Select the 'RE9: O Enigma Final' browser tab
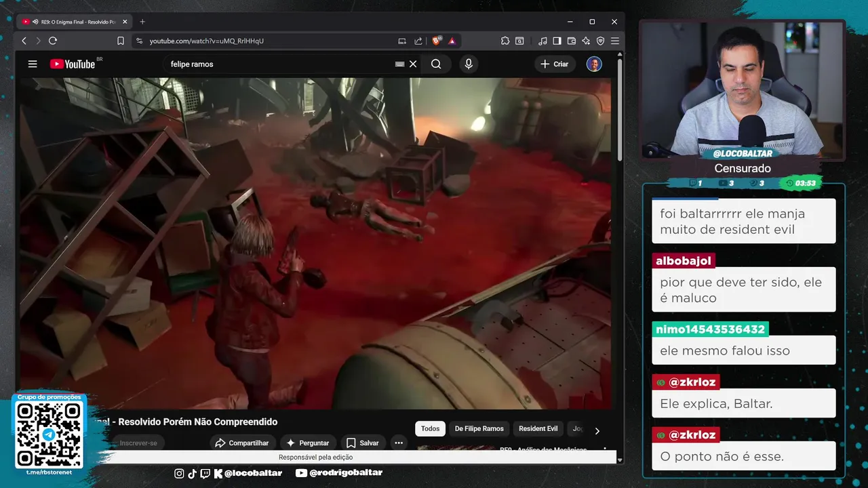Image resolution: width=868 pixels, height=488 pixels. pyautogui.click(x=75, y=22)
